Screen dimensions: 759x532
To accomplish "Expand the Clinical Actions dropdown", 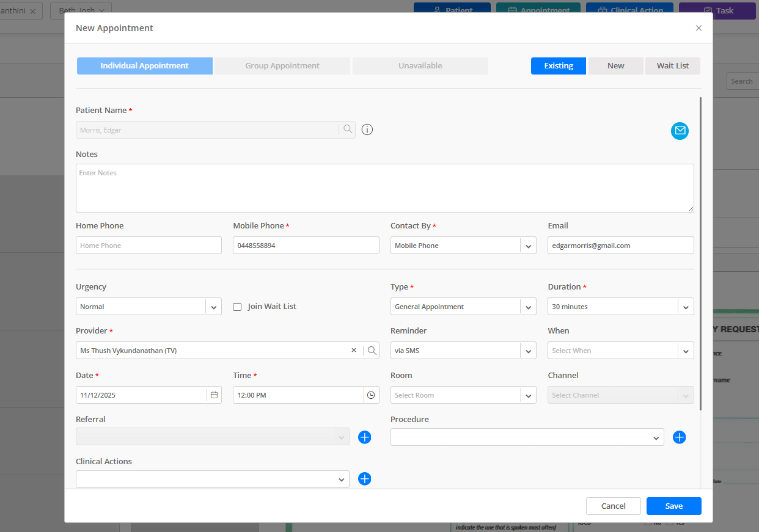I will 213,479.
